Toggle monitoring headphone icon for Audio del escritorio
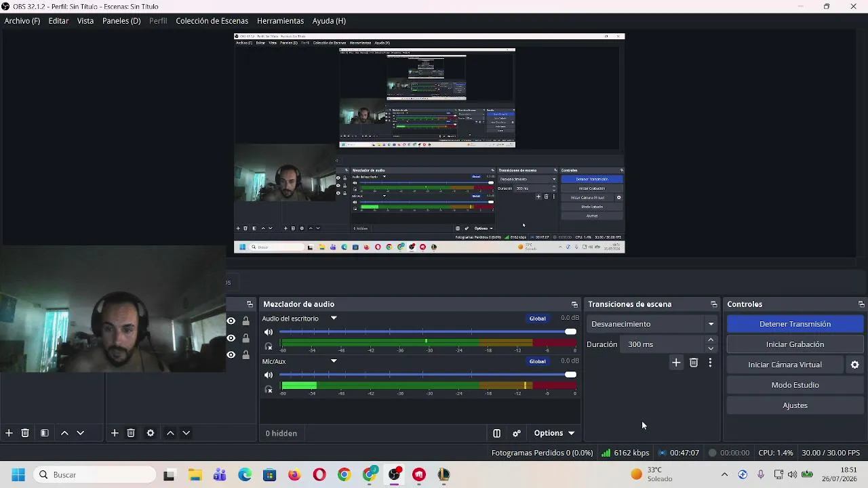The width and height of the screenshot is (868, 488). tap(269, 346)
